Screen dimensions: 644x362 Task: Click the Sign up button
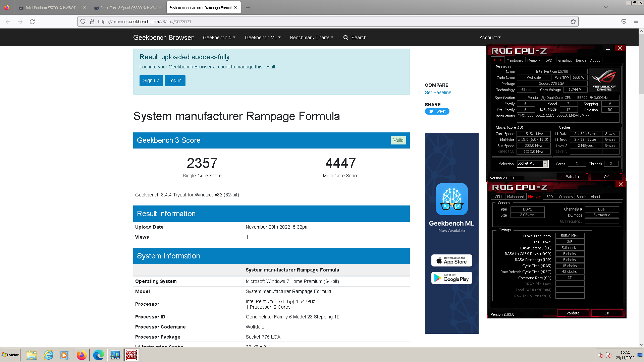[x=151, y=80]
